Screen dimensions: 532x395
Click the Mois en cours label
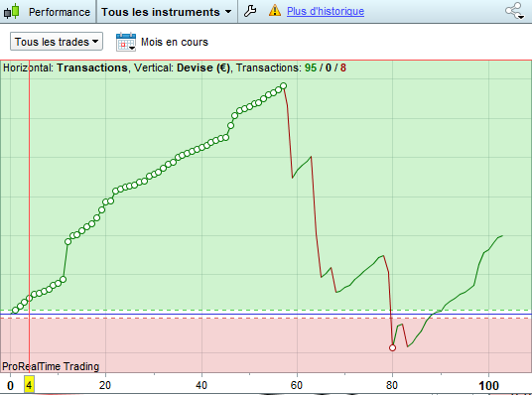(175, 42)
